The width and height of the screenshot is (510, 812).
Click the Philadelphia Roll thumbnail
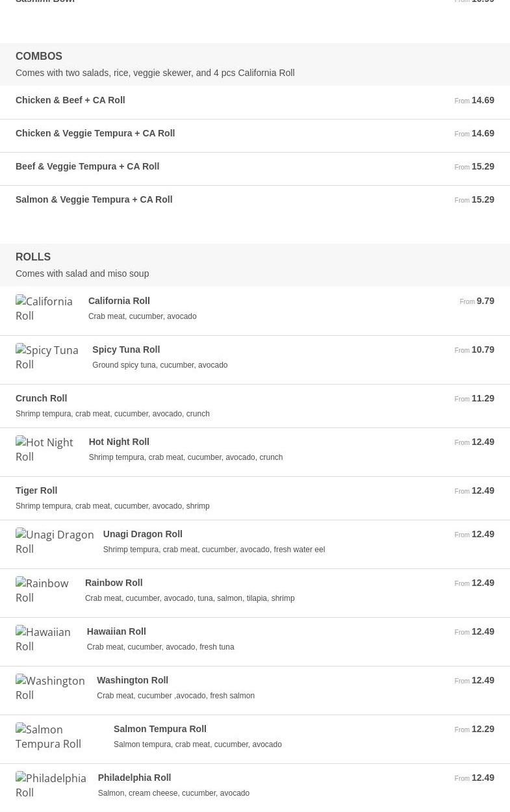click(x=51, y=786)
